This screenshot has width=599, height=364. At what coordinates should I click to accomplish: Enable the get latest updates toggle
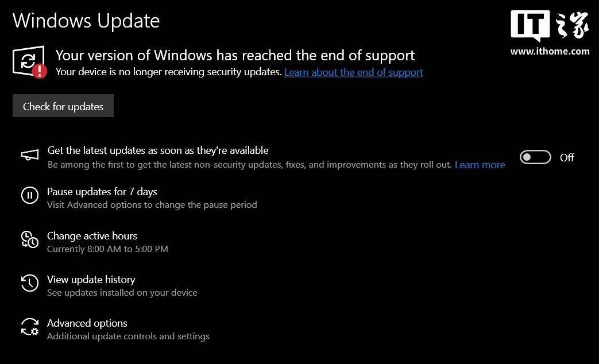(535, 157)
